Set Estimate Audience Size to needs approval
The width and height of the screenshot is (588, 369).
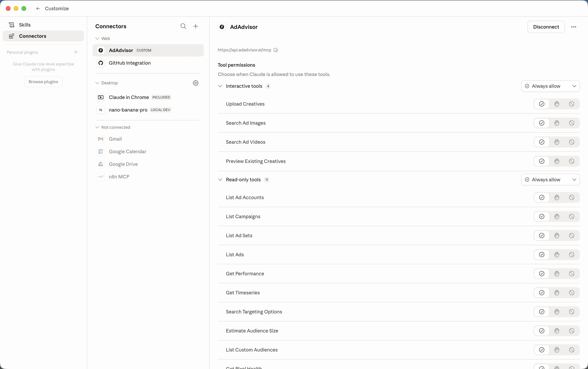point(557,331)
